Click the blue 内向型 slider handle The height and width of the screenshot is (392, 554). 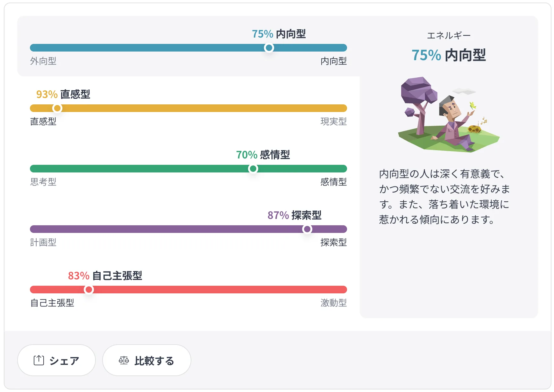point(269,48)
